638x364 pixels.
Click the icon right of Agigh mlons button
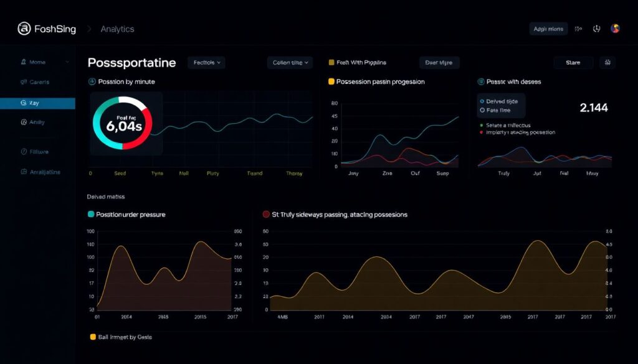pyautogui.click(x=578, y=29)
